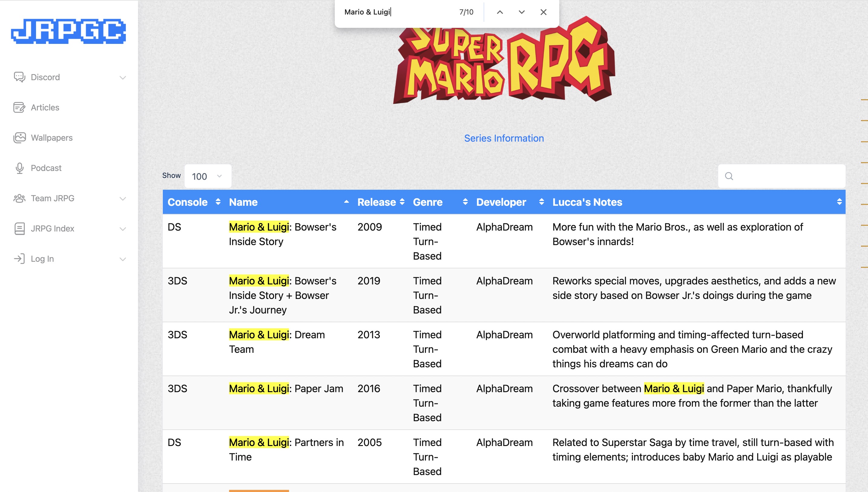Click the table search magnifier icon
The image size is (868, 492).
[729, 176]
